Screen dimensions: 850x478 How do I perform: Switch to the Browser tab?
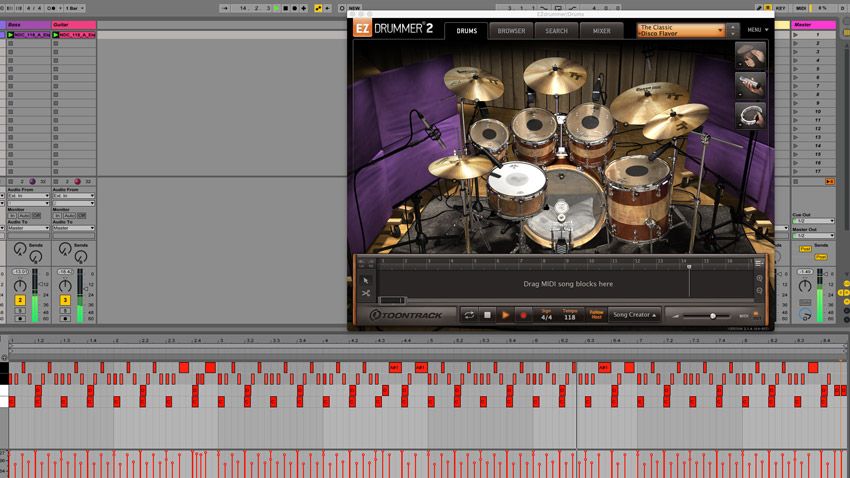pos(511,31)
